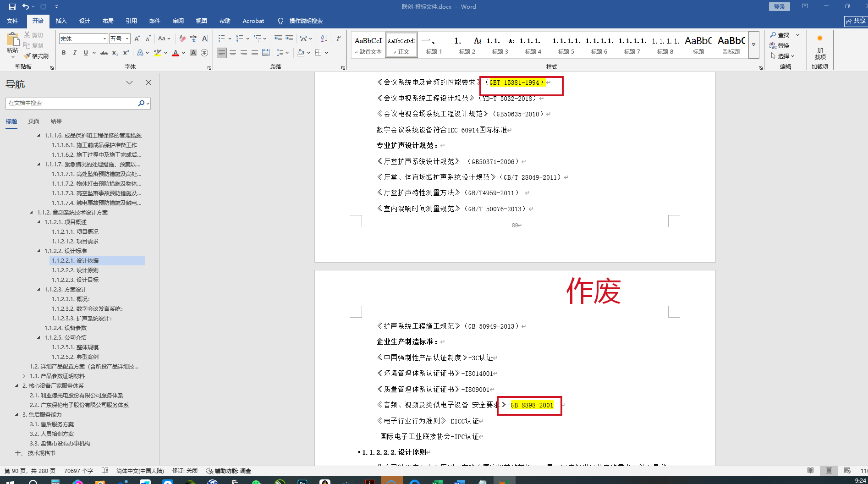Expand the styles gallery more button
Viewport: 868px width, 484px height.
pyautogui.click(x=754, y=45)
